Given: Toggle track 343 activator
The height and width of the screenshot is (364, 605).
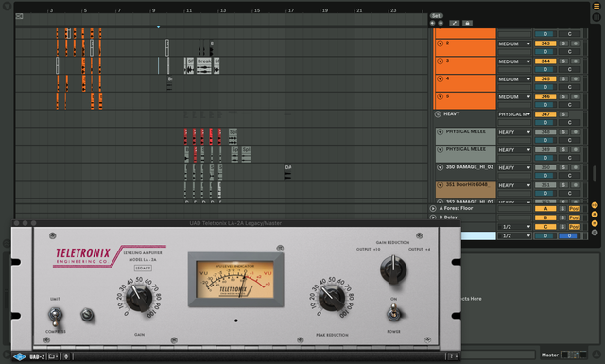Looking at the screenshot, I should click(545, 43).
